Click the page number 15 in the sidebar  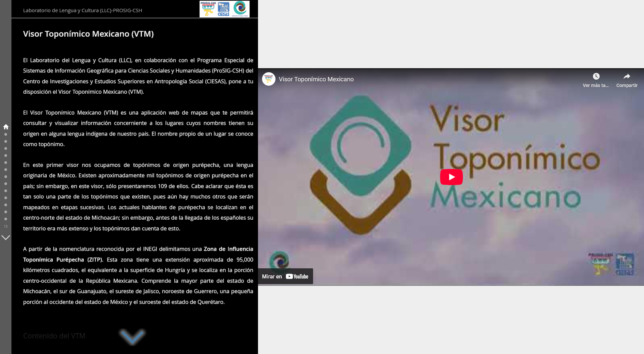(x=6, y=226)
